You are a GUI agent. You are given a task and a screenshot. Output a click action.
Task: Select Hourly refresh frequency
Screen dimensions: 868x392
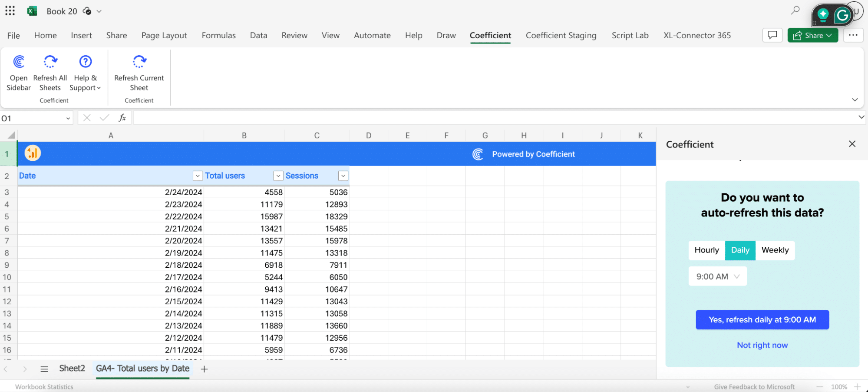(x=706, y=250)
